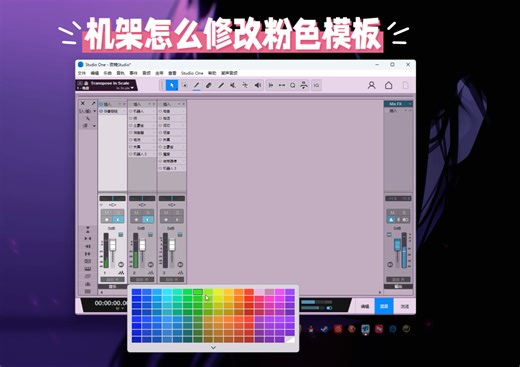
Task: Toggle channel 1 monitor button
Action: [118, 220]
